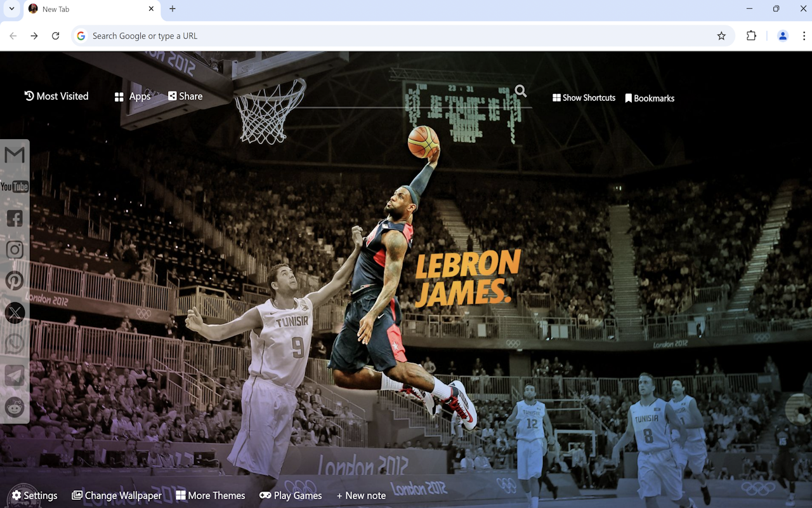812x508 pixels.
Task: Open Facebook from the sidebar
Action: (x=14, y=218)
